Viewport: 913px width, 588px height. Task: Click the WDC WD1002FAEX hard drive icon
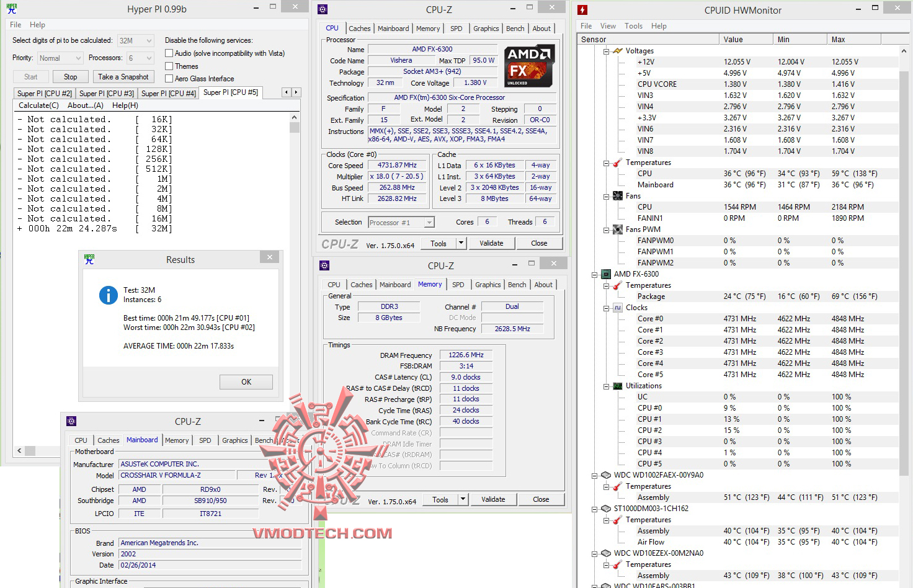tap(606, 475)
